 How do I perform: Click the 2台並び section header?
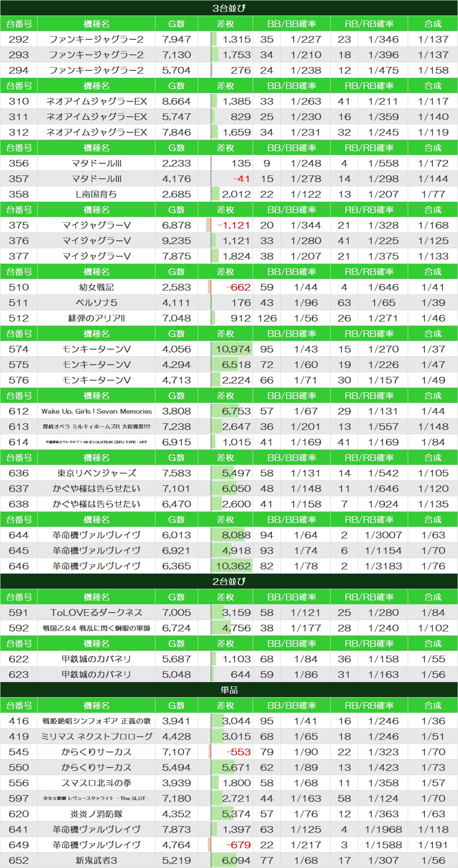click(229, 581)
